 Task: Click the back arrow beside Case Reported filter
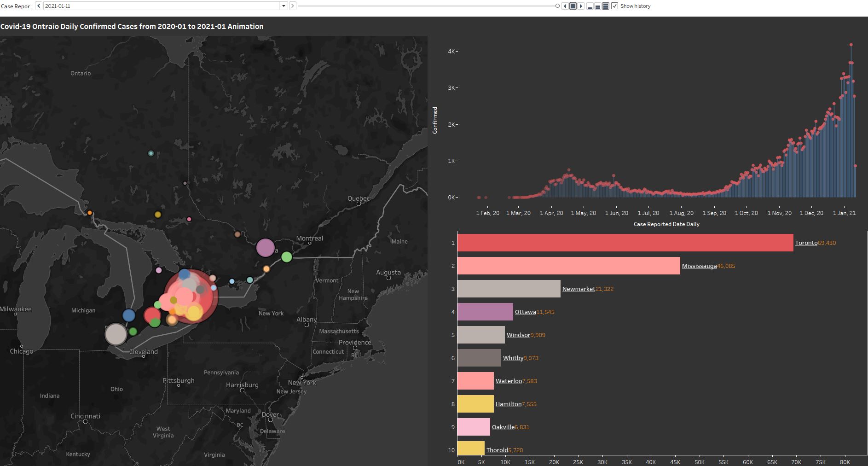click(x=39, y=6)
